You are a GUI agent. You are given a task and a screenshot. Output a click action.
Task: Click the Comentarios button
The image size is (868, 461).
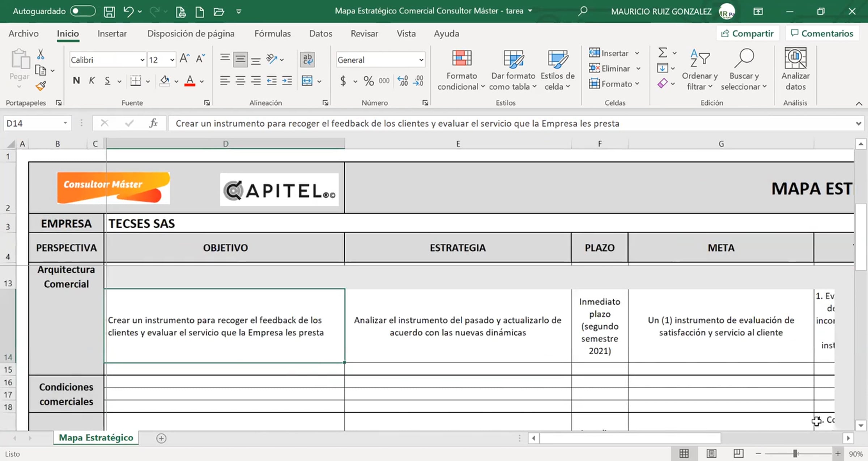click(x=822, y=33)
